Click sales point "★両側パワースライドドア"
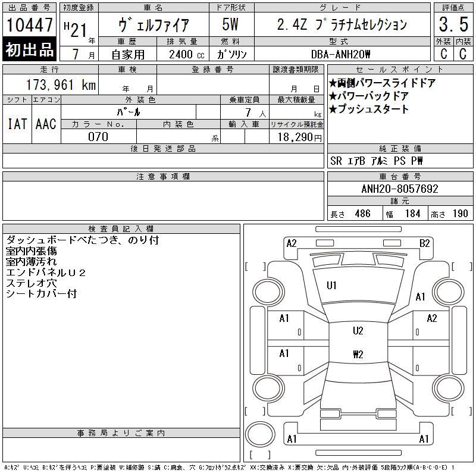Image resolution: width=476 pixels, height=476 pixels. pyautogui.click(x=382, y=83)
